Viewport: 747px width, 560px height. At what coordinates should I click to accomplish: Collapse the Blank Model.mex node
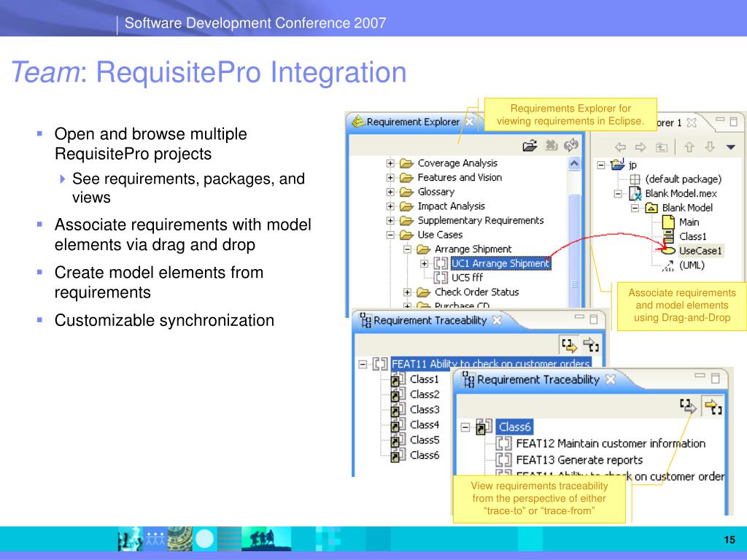618,194
